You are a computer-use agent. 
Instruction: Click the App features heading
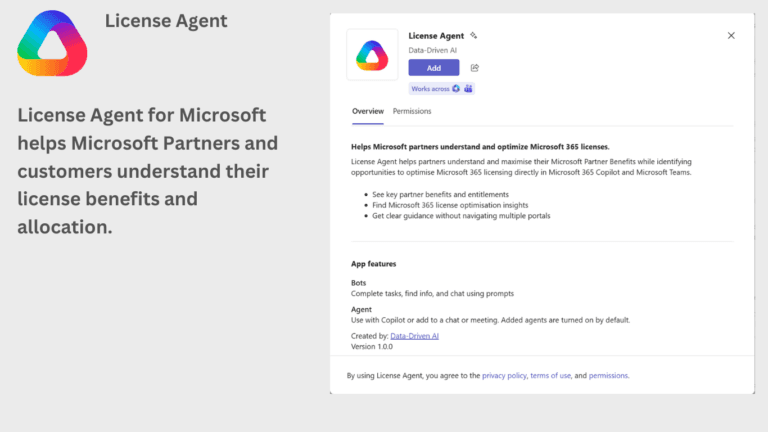(x=374, y=264)
